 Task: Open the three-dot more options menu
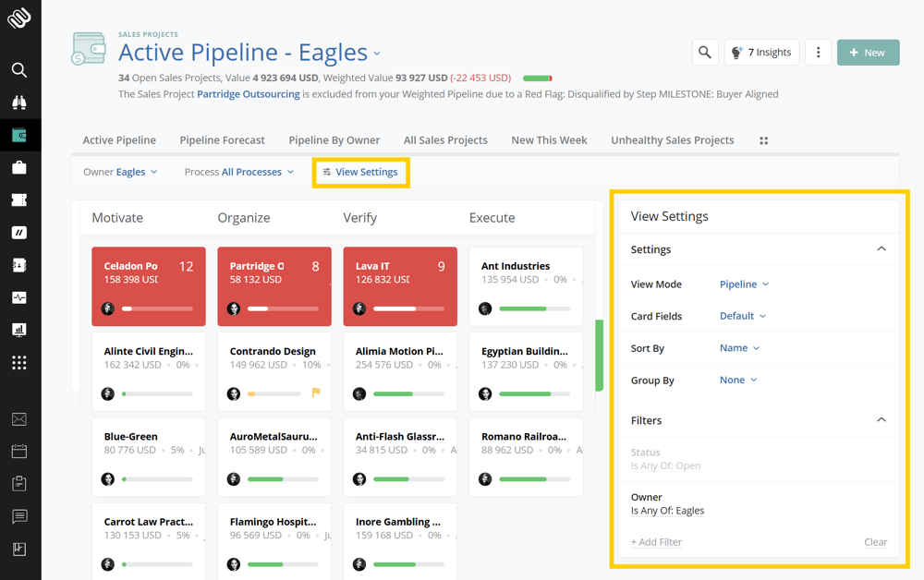click(818, 53)
